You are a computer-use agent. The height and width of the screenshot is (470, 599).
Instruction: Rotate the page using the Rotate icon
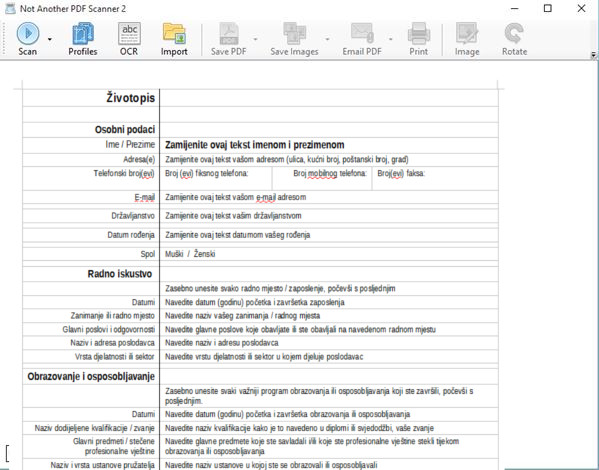pyautogui.click(x=514, y=39)
